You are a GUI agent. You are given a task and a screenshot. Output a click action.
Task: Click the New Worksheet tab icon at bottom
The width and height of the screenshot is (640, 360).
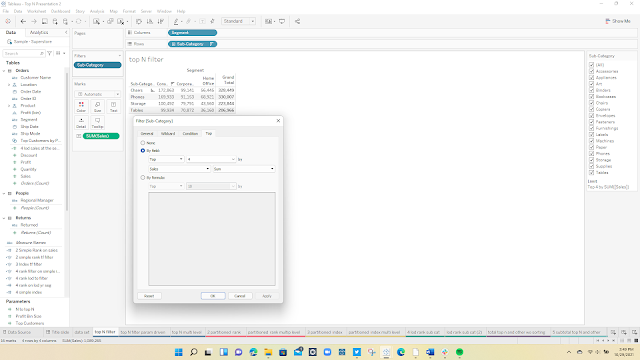coord(613,332)
